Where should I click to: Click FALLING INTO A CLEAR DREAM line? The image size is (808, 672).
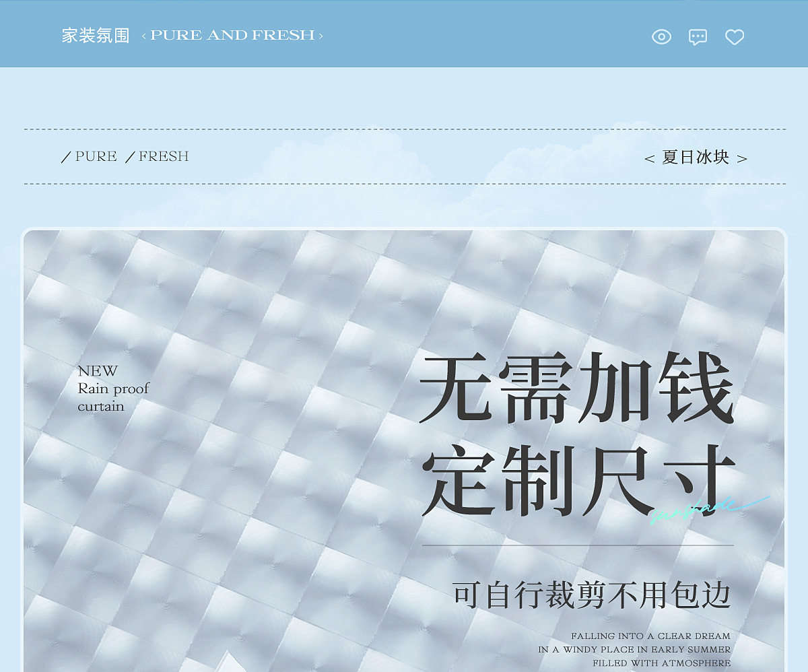(650, 636)
